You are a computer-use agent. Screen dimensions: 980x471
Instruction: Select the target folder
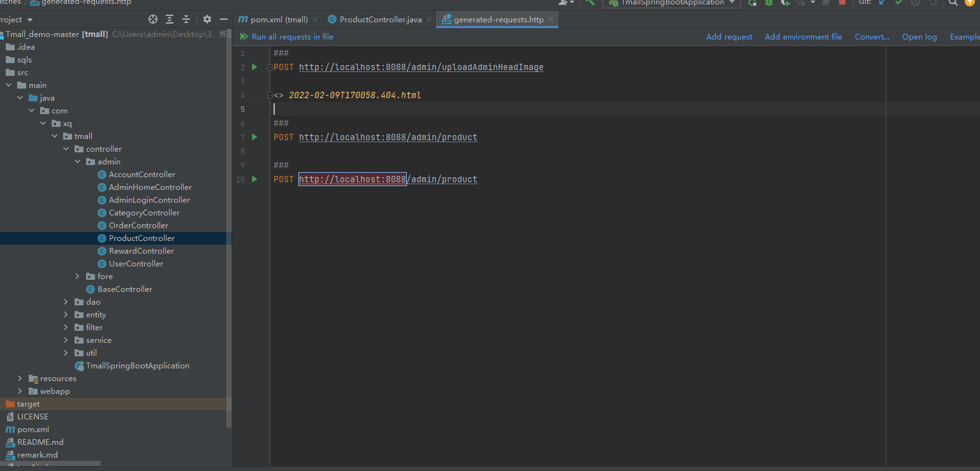pyautogui.click(x=28, y=404)
